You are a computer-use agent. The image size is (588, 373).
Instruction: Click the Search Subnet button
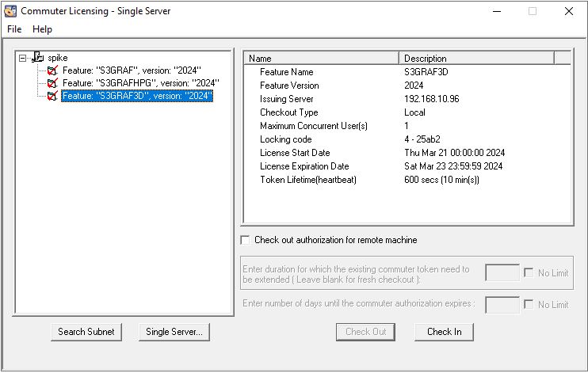coord(86,332)
